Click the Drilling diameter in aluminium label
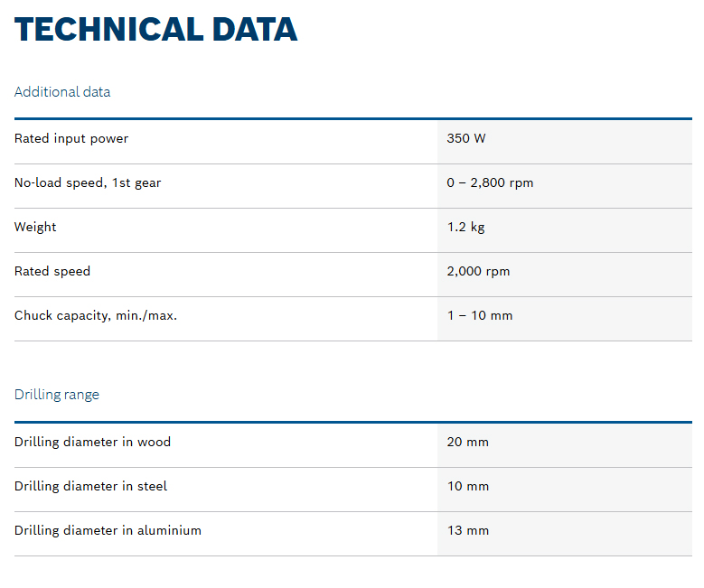The width and height of the screenshot is (704, 588). (108, 531)
